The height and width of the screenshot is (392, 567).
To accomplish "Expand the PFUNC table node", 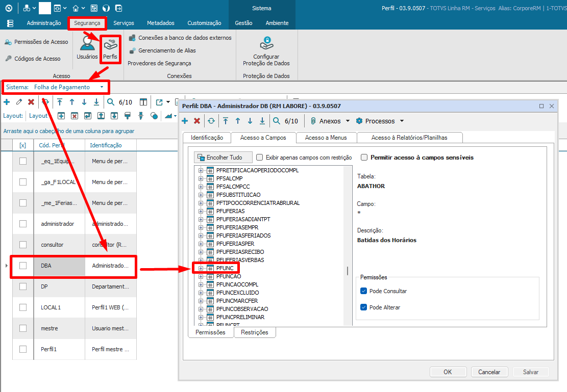I will coord(201,268).
